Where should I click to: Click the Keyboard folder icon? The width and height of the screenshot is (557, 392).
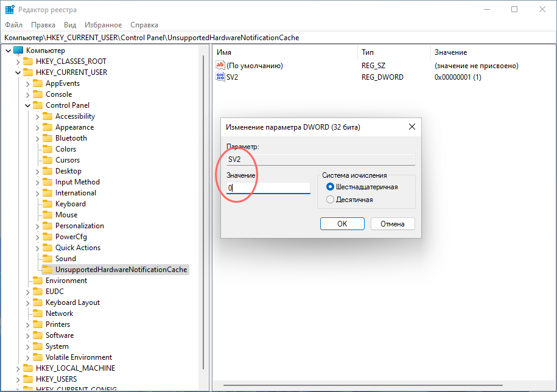pos(47,204)
